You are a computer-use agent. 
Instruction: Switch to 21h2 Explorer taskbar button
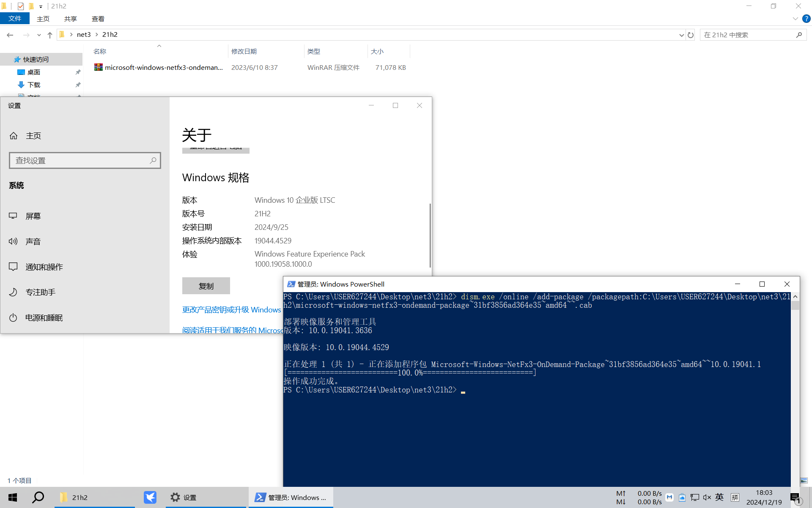click(x=95, y=497)
